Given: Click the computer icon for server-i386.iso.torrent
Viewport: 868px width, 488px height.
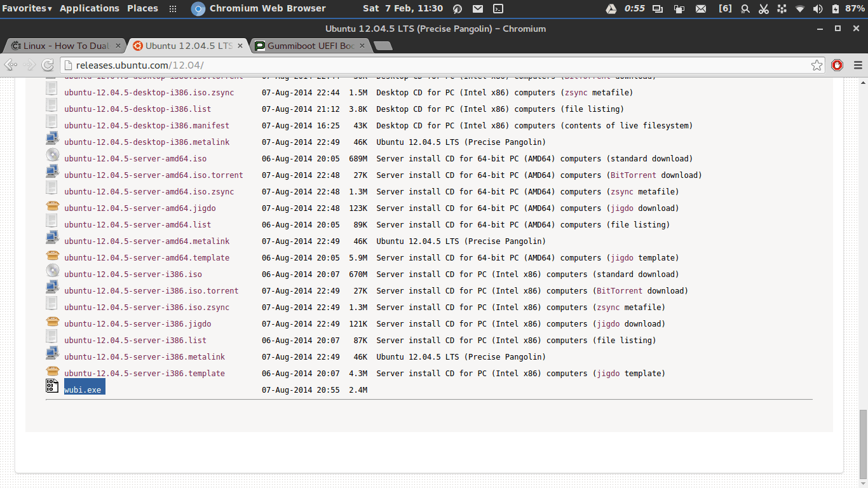Looking at the screenshot, I should coord(52,287).
